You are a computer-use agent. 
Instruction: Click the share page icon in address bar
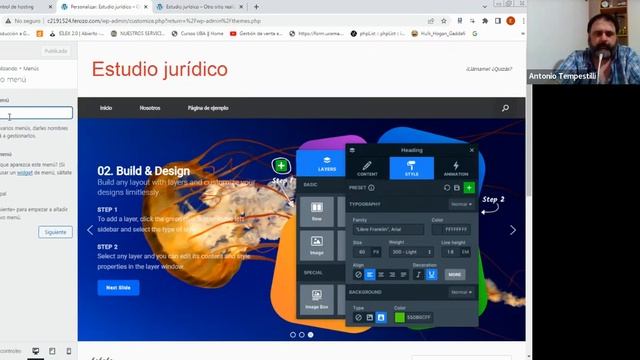431,21
